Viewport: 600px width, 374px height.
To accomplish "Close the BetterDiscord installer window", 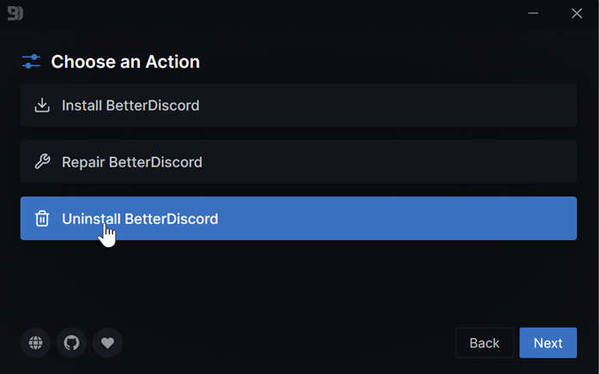I will pyautogui.click(x=577, y=13).
